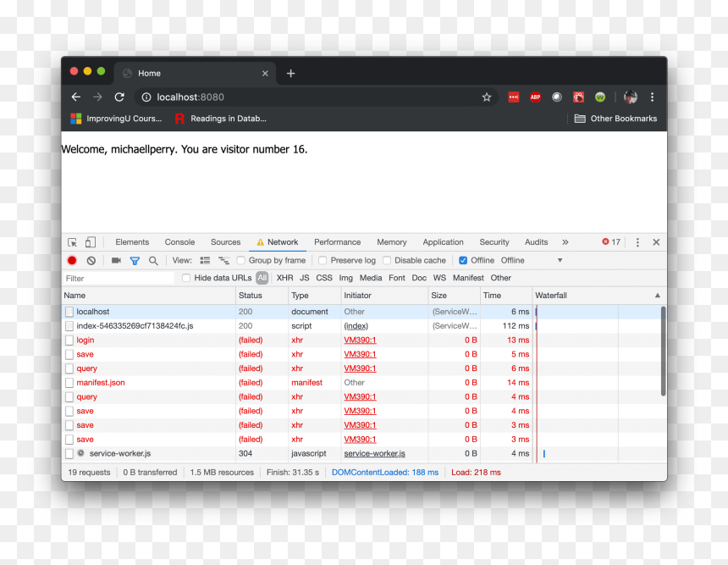The image size is (728, 565).
Task: Switch to large request rows view
Action: pyautogui.click(x=205, y=261)
